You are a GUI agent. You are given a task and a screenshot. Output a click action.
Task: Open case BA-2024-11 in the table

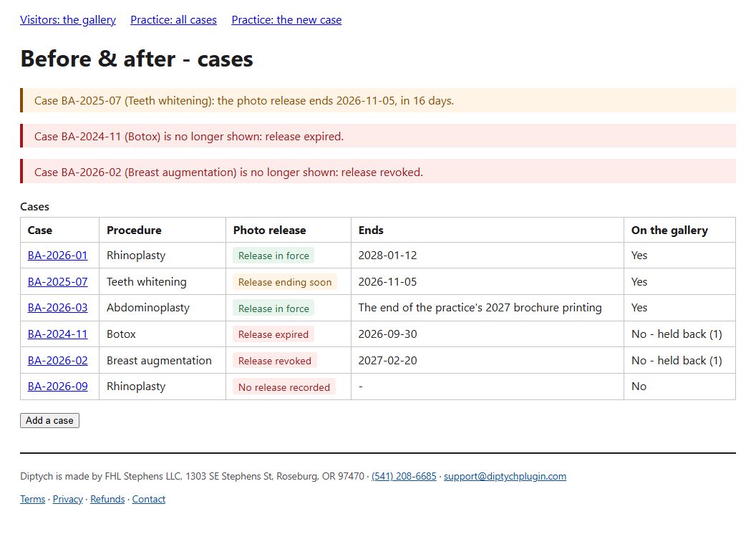click(x=58, y=334)
